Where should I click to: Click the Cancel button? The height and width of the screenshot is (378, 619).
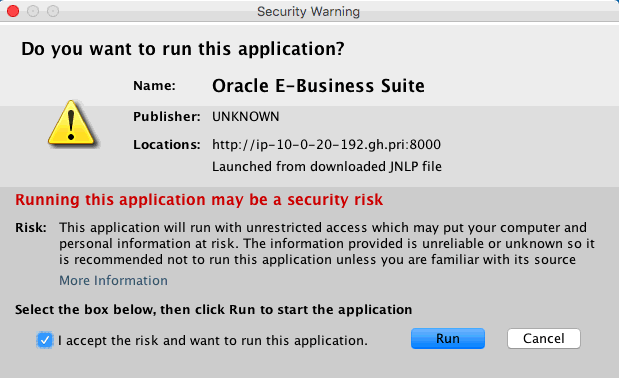tap(544, 339)
